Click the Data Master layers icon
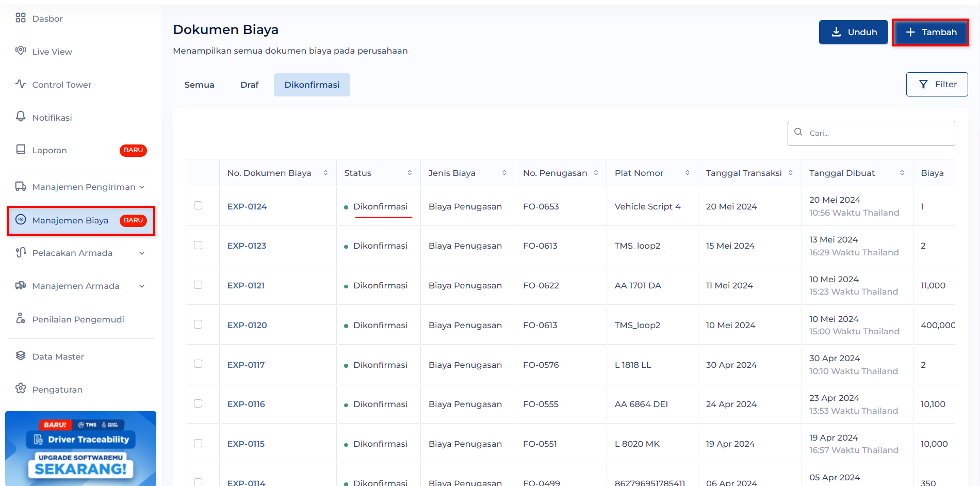 (21, 355)
